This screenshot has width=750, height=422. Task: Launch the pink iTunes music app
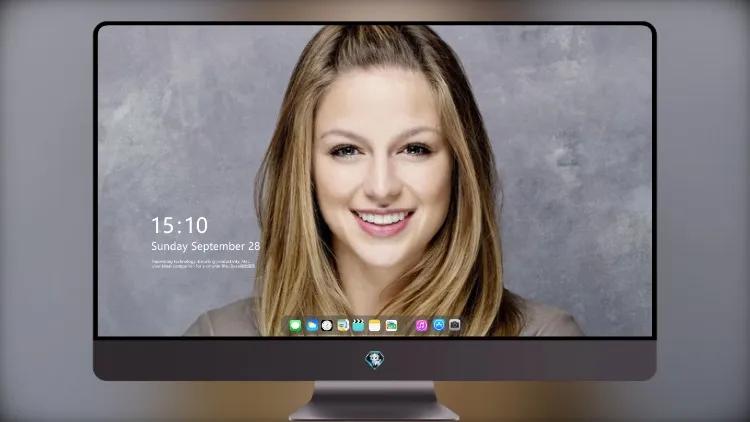421,326
